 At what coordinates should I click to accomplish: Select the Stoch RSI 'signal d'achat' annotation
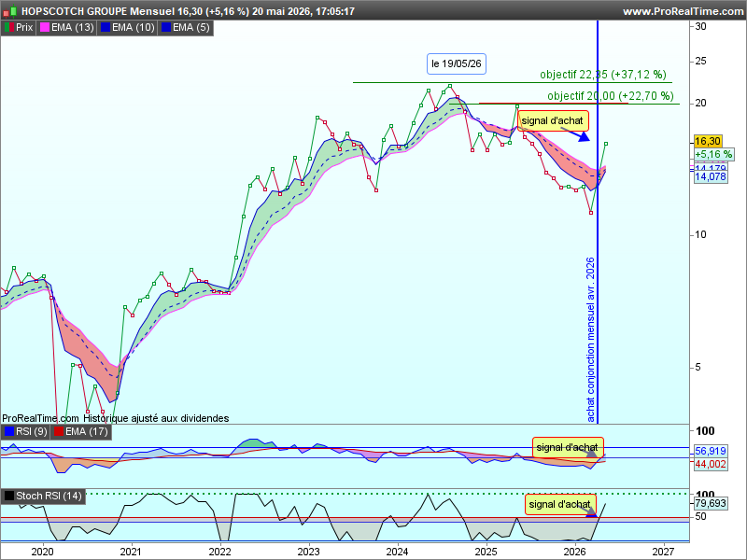click(560, 504)
